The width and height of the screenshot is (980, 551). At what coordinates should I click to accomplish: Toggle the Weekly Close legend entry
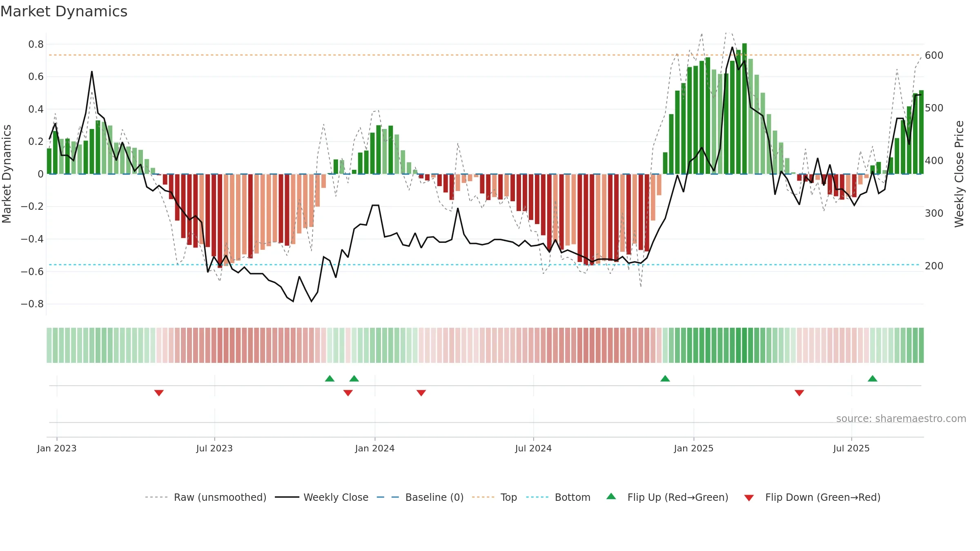[321, 497]
